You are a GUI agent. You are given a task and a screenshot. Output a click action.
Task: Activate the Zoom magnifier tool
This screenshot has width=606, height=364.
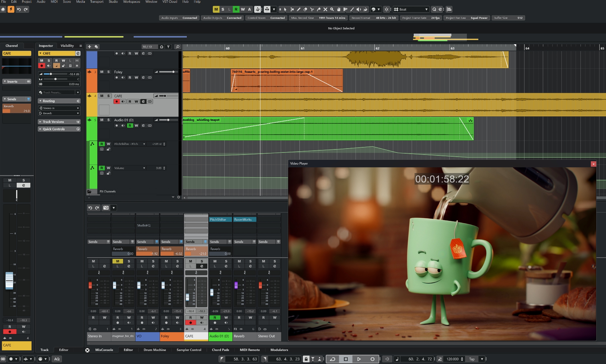(x=332, y=9)
